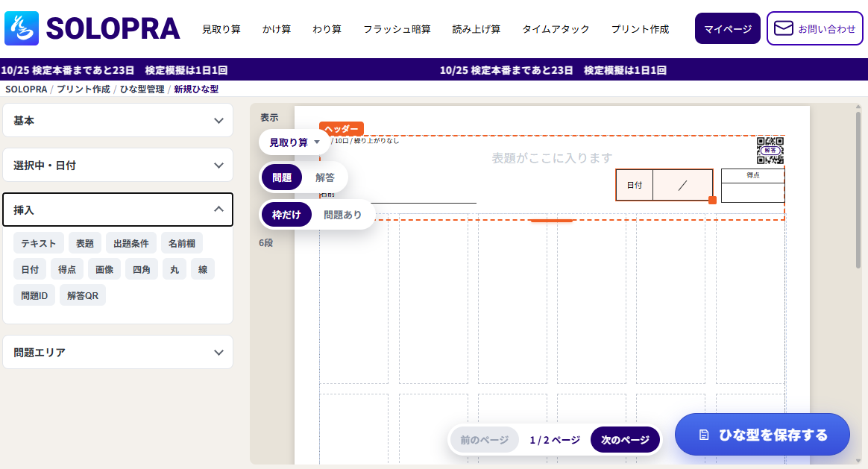Click 前のページ button
The image size is (868, 469).
[x=484, y=440]
